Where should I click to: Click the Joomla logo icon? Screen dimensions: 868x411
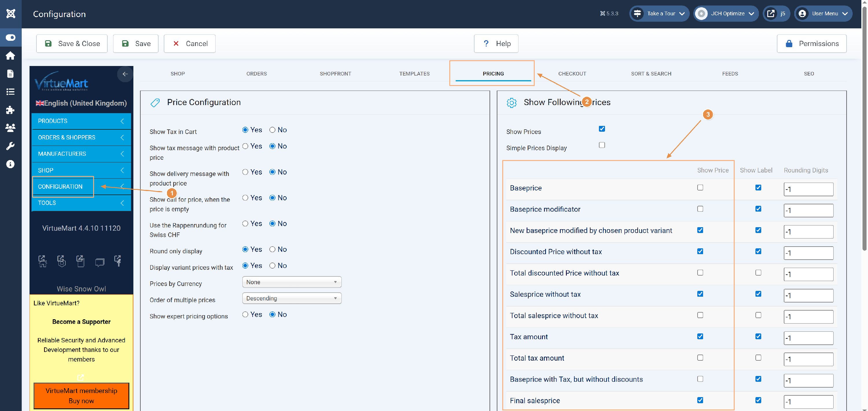pos(11,14)
